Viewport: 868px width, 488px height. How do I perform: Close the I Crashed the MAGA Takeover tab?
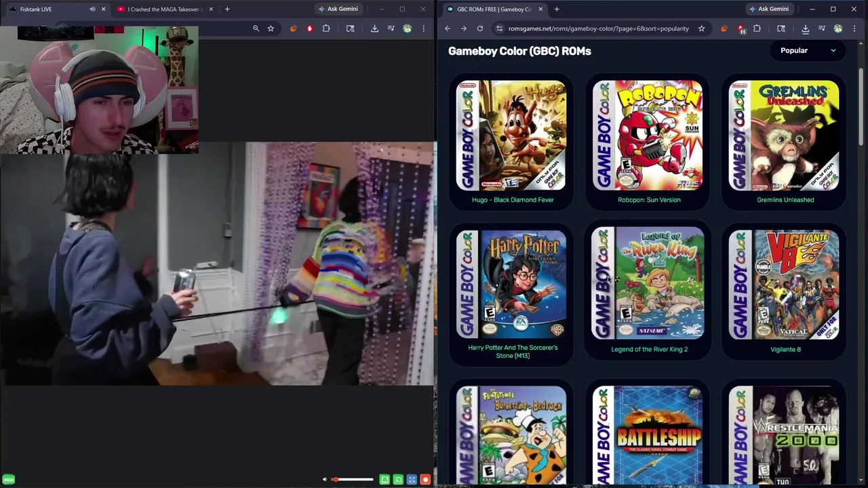(x=211, y=9)
